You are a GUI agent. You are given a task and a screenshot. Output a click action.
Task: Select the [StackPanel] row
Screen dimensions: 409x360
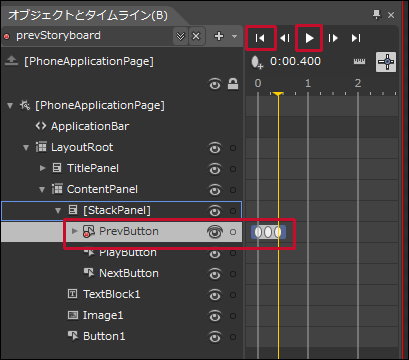122,211
